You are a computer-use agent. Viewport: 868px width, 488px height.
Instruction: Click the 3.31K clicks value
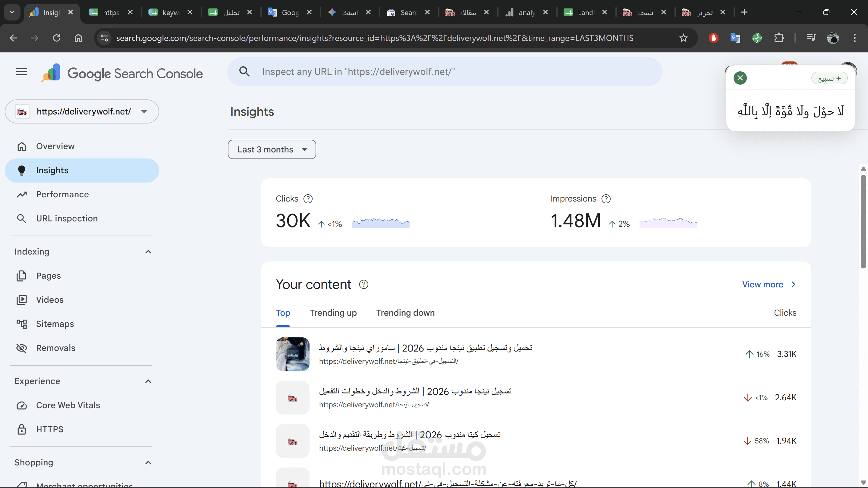pyautogui.click(x=786, y=354)
